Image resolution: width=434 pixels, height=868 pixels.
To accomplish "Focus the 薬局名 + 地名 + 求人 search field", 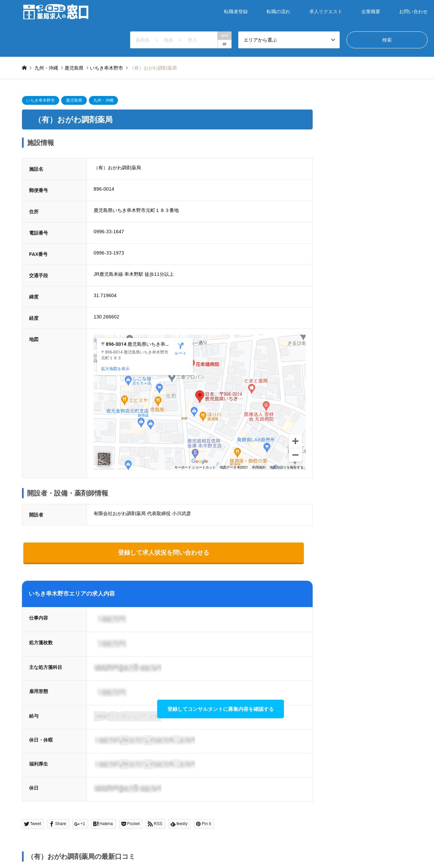I will click(174, 40).
